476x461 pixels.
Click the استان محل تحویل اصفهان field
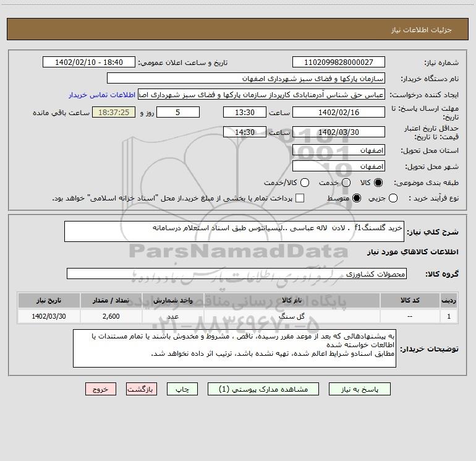pyautogui.click(x=339, y=150)
